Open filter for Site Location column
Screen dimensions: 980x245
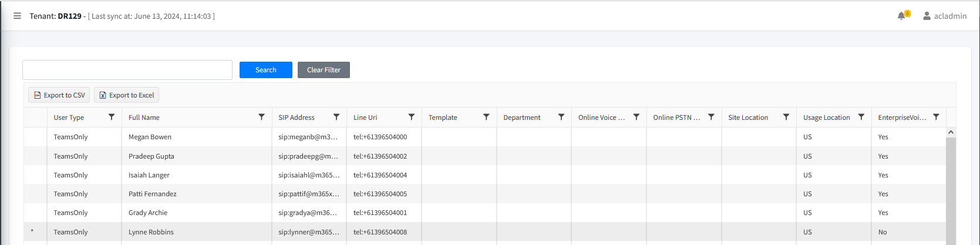pos(786,117)
